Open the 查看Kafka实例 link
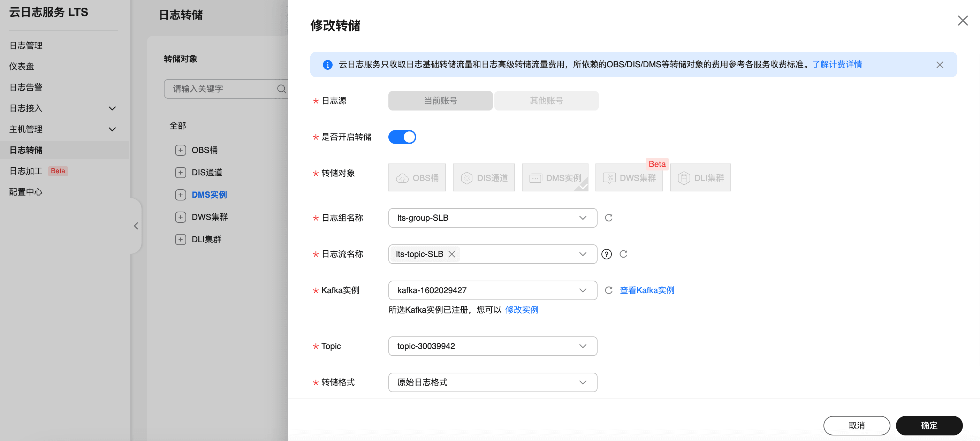This screenshot has height=441, width=980. point(647,290)
